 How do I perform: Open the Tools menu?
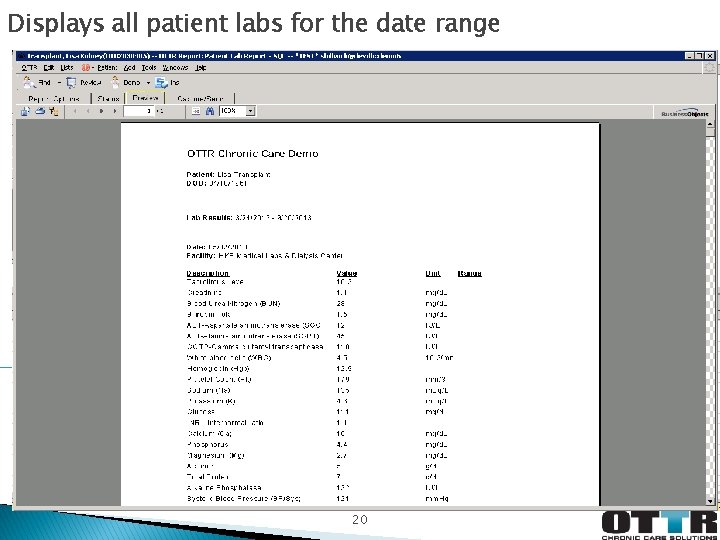click(149, 68)
